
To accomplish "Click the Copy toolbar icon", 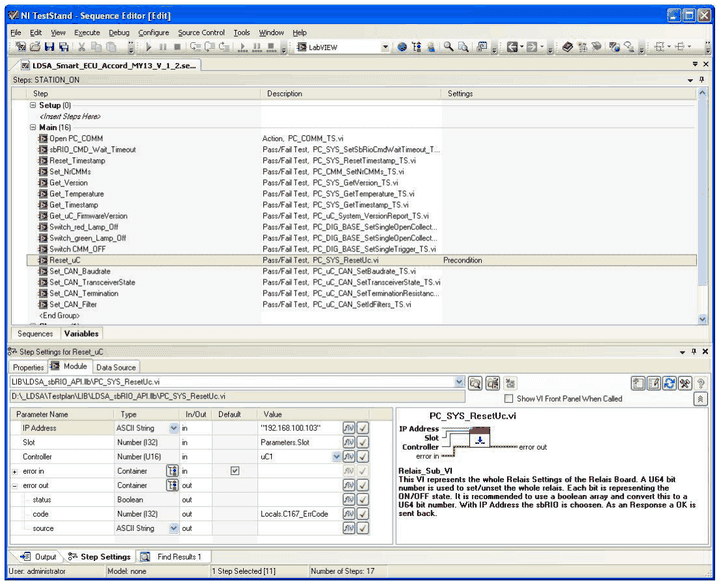I will point(96,47).
